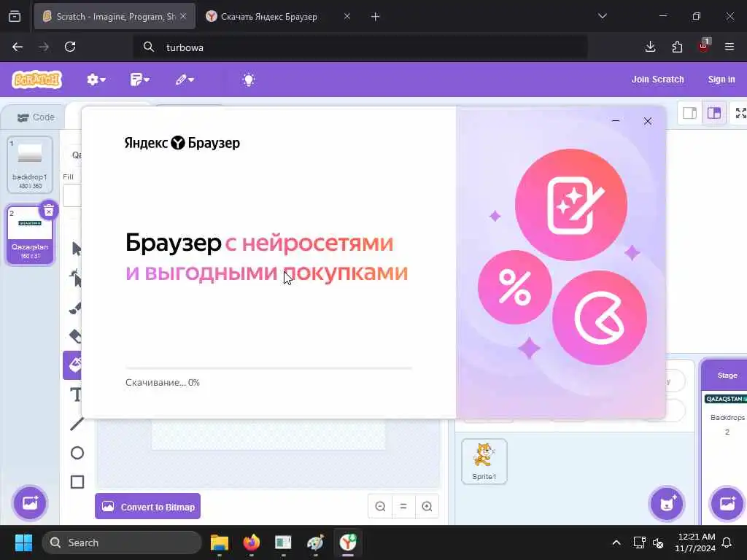Zoom in the paint canvas
The width and height of the screenshot is (747, 560).
pyautogui.click(x=427, y=506)
